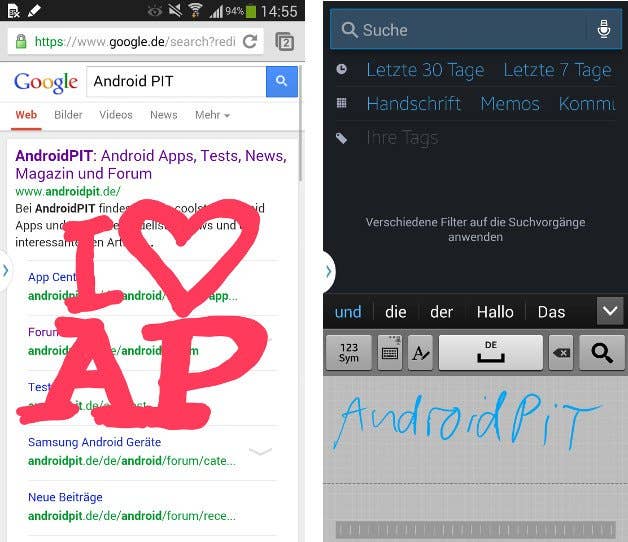
Task: Open the side panel arrow on browser edge
Action: [x=6, y=271]
